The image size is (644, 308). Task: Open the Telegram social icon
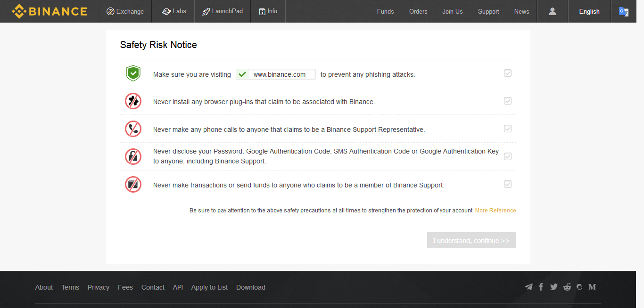528,287
